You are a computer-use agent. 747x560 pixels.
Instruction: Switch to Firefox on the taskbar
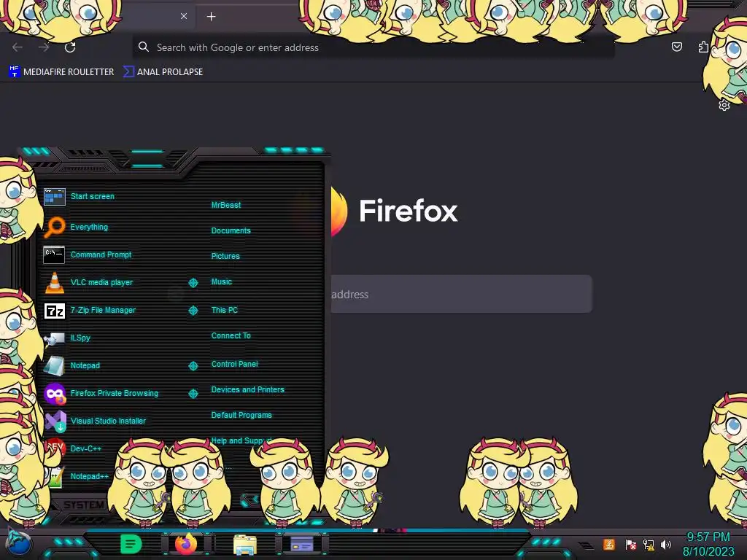pyautogui.click(x=186, y=543)
